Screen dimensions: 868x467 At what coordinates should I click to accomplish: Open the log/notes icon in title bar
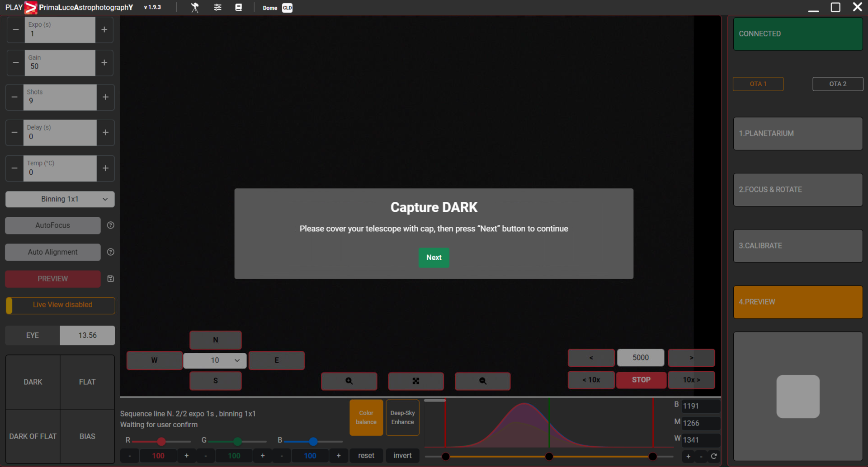[239, 8]
